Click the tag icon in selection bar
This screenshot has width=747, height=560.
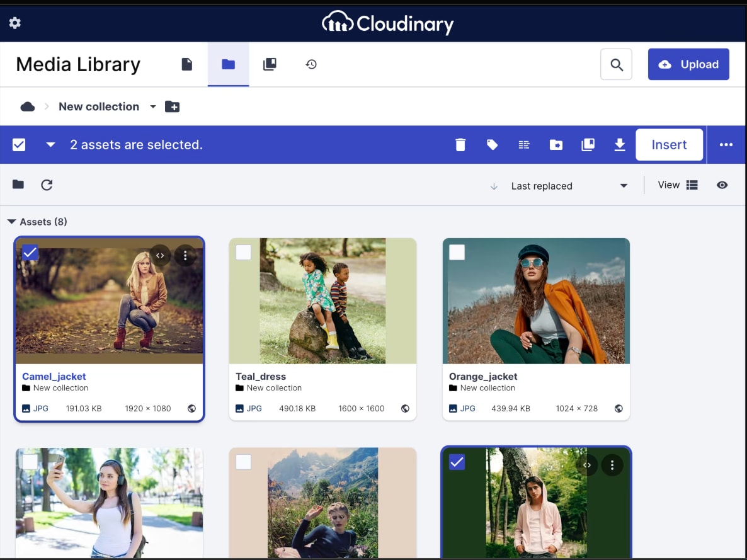pos(493,145)
